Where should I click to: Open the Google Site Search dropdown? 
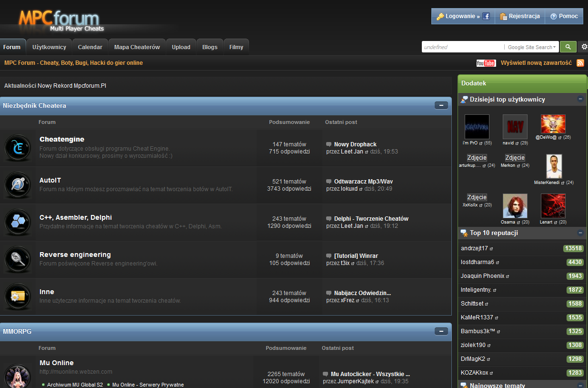click(x=532, y=47)
